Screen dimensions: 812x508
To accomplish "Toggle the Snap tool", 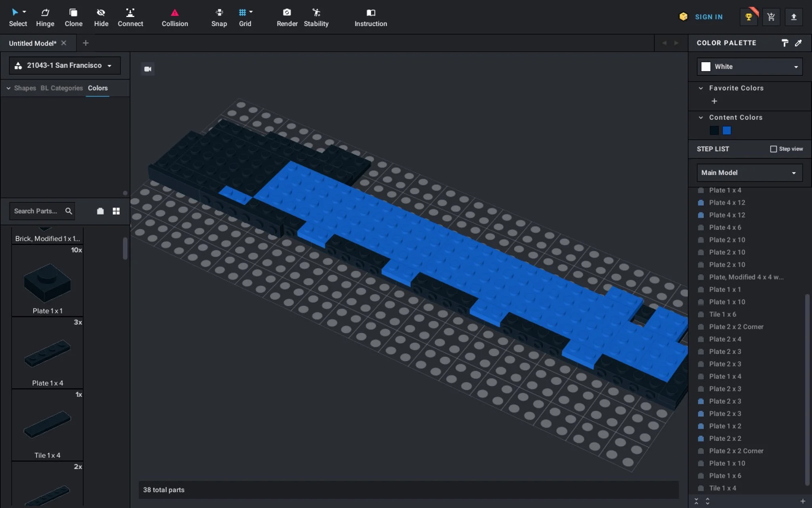I will (x=219, y=17).
